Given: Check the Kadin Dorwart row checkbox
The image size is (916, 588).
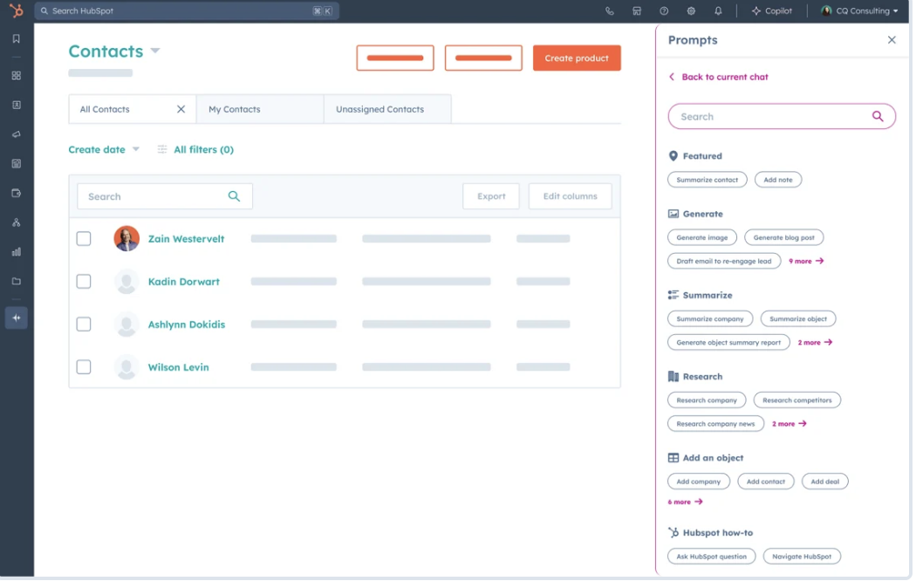Looking at the screenshot, I should point(84,282).
